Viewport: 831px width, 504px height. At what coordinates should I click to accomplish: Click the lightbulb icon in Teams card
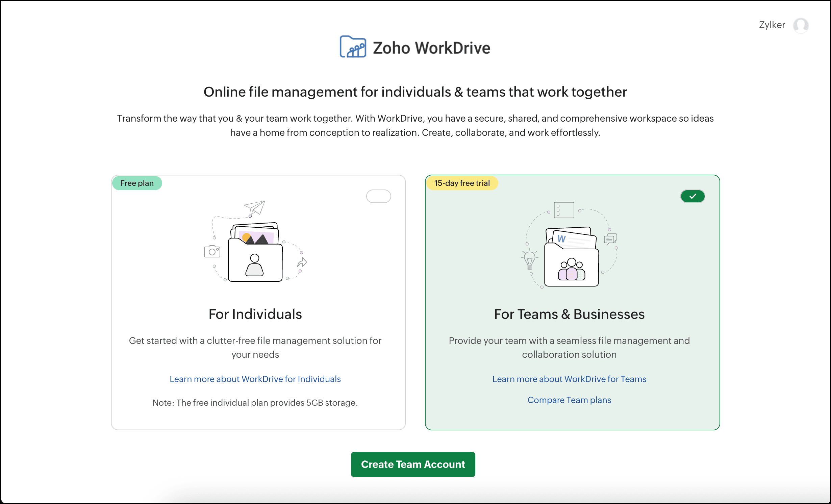point(529,260)
